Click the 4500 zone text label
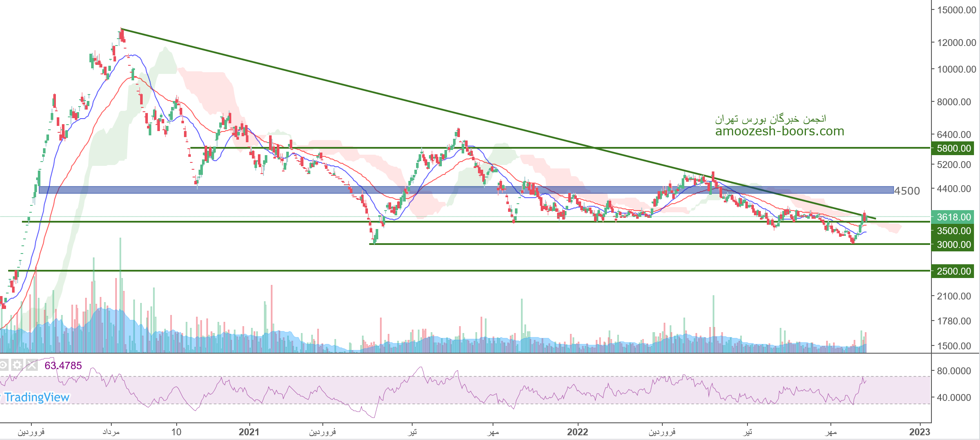This screenshot has width=980, height=440. [907, 191]
